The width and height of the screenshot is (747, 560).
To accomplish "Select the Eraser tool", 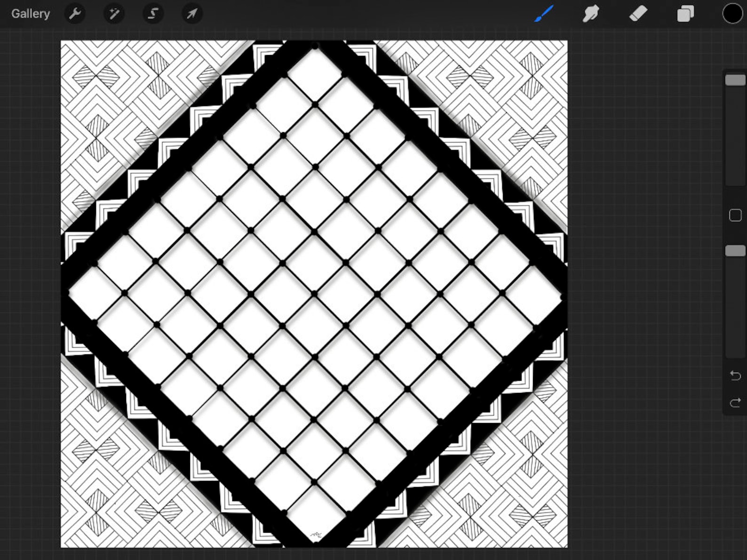I will [x=638, y=14].
